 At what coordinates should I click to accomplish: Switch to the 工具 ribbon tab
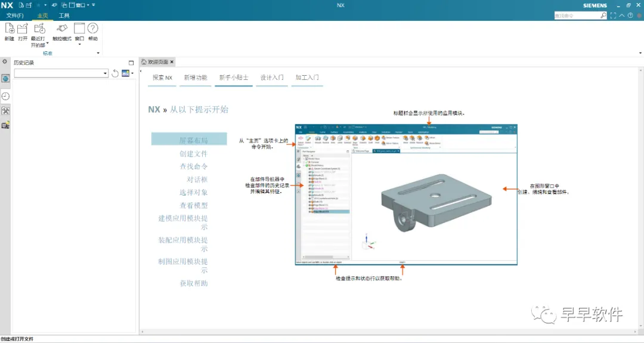[64, 16]
